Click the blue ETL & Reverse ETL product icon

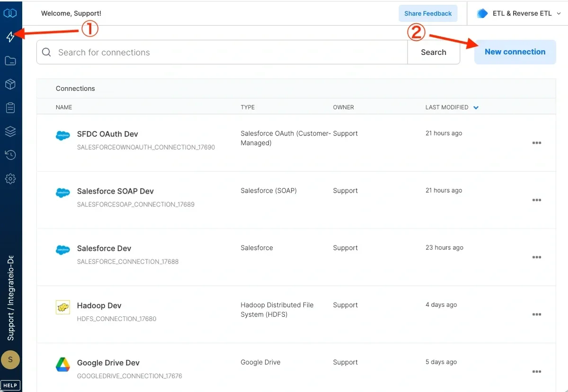pyautogui.click(x=482, y=13)
